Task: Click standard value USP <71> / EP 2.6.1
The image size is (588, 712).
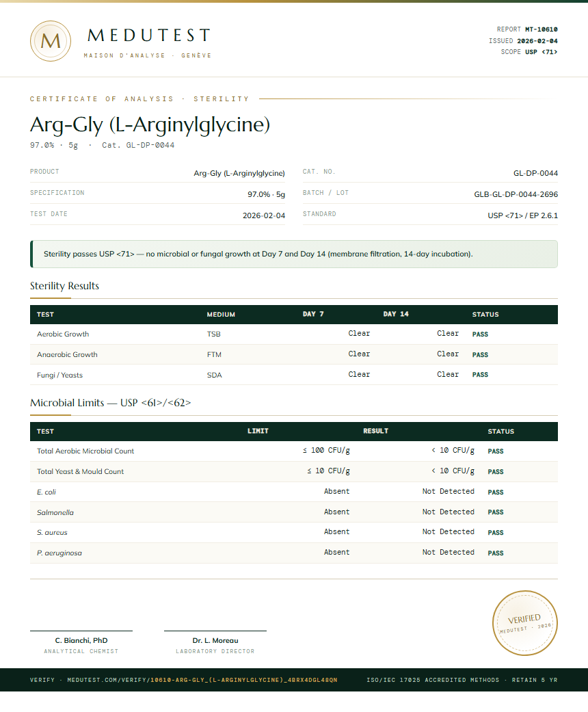Action: [522, 215]
